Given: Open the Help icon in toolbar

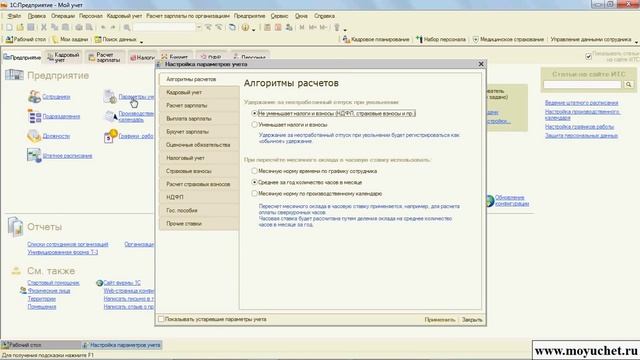Looking at the screenshot, I should [245, 27].
